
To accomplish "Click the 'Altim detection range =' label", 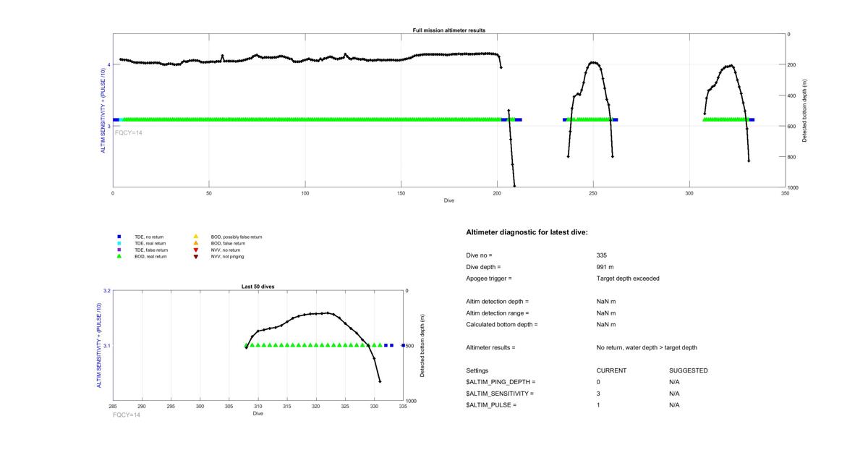I will click(x=498, y=313).
